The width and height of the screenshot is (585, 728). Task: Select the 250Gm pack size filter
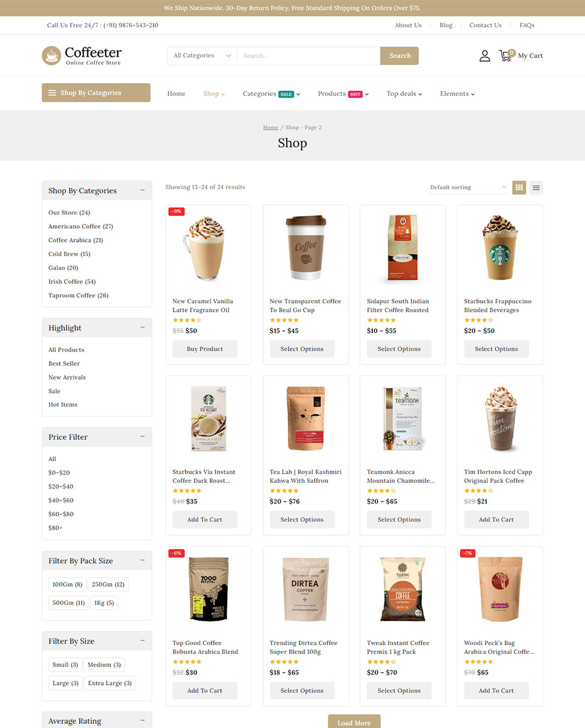[108, 585]
